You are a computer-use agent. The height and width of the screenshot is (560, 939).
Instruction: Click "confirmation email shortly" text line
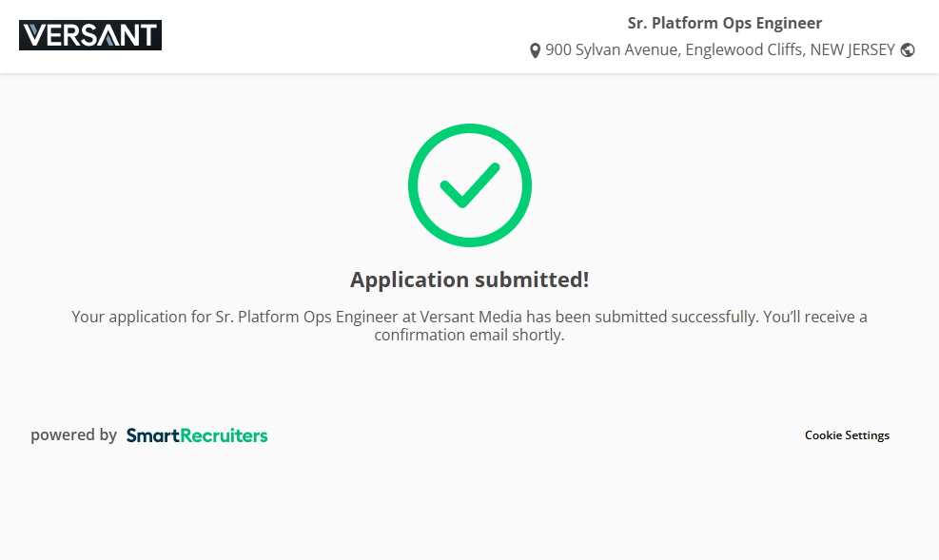click(469, 335)
